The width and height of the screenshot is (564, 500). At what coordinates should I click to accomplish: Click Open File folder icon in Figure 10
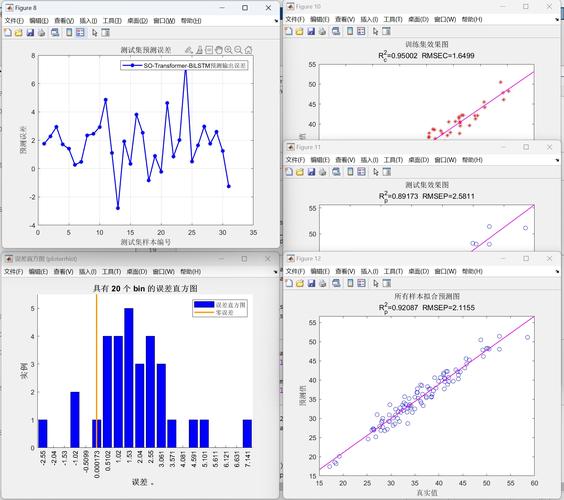coord(300,31)
